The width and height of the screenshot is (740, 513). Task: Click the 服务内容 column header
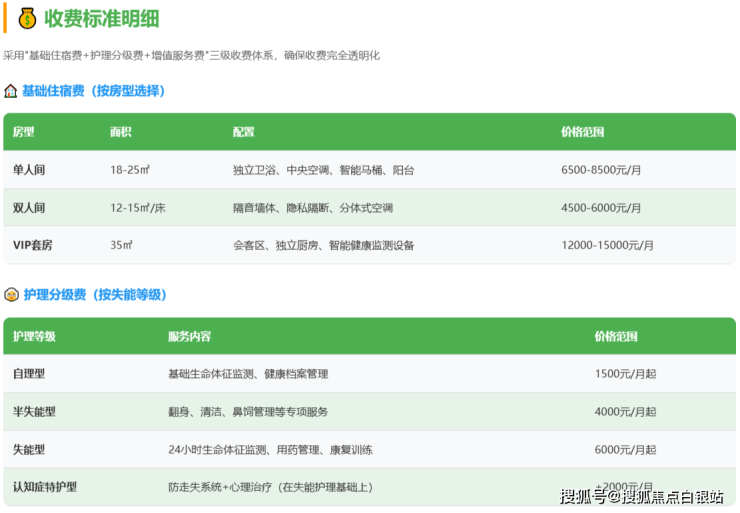pos(189,336)
